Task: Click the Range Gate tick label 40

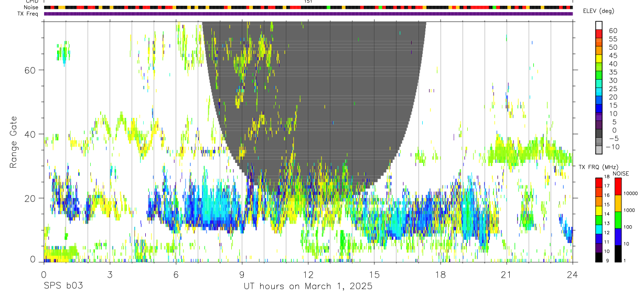Action: click(x=30, y=134)
